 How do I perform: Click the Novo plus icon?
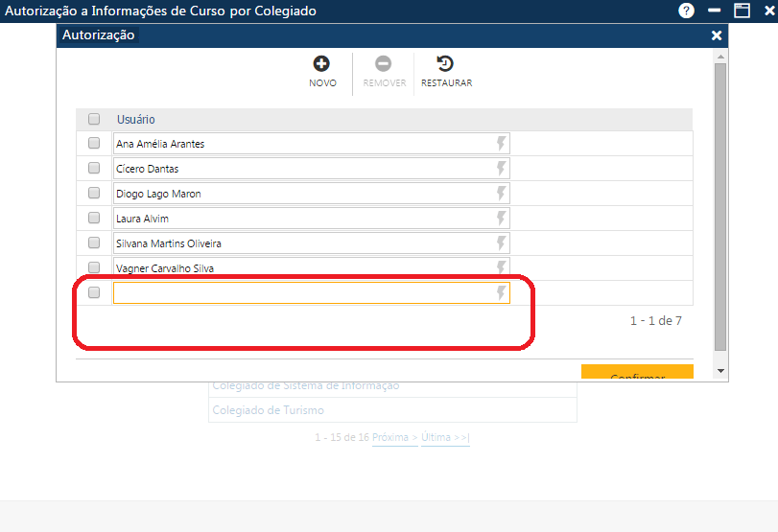321,64
